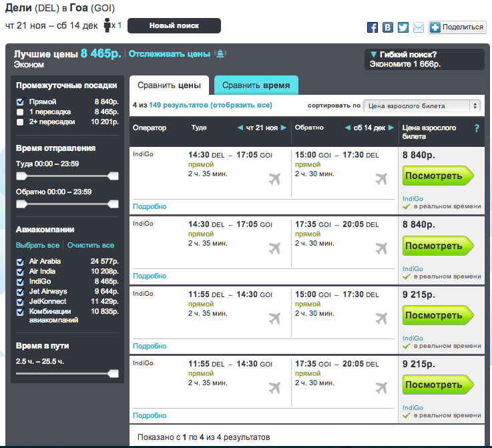The width and height of the screenshot is (492, 448).
Task: Switch to the Сравнить время tab
Action: click(256, 85)
